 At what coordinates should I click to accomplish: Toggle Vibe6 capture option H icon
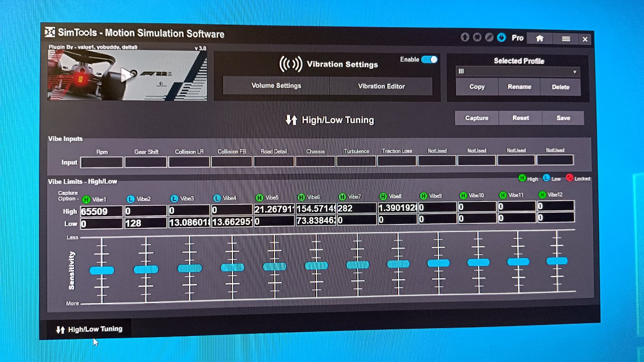pyautogui.click(x=301, y=197)
